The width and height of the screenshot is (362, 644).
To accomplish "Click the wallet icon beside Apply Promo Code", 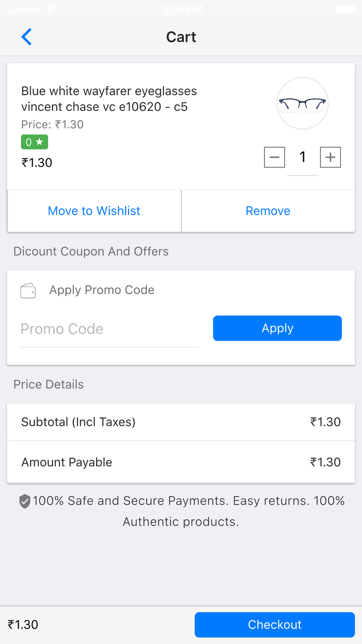I will pos(28,290).
